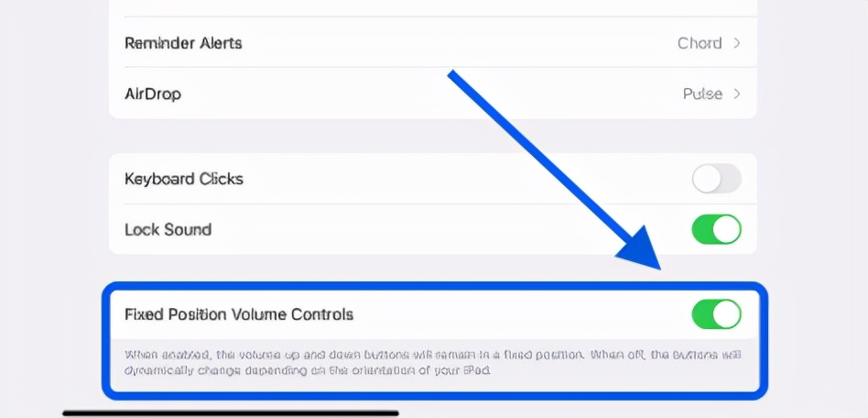Screen dimensions: 868x418
Task: Tap the Lock Sound label
Action: [x=168, y=229]
